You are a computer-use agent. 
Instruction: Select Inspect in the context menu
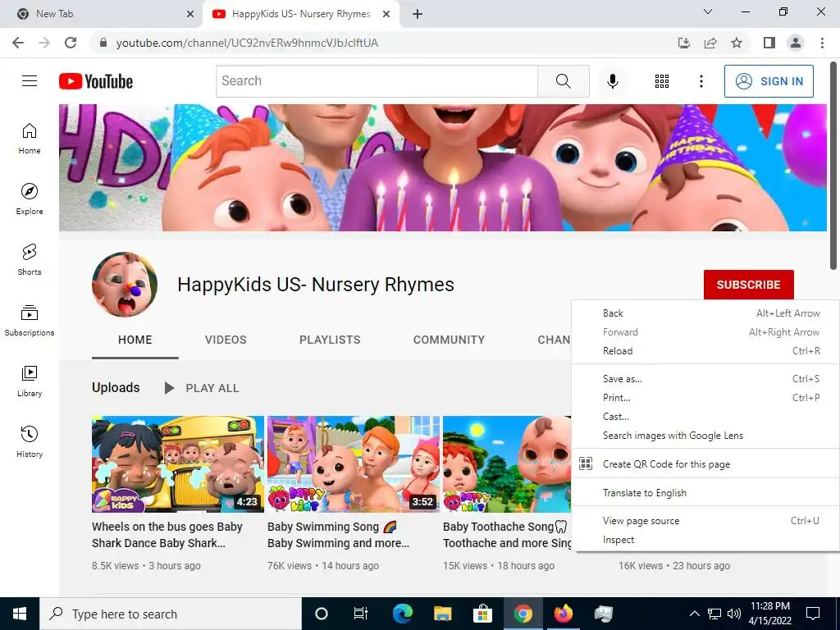(705, 540)
